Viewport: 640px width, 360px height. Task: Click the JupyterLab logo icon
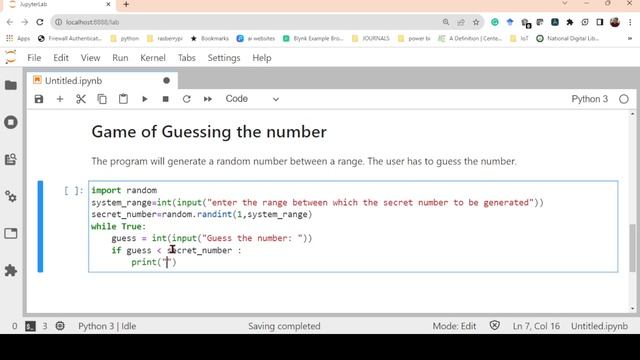[x=11, y=57]
